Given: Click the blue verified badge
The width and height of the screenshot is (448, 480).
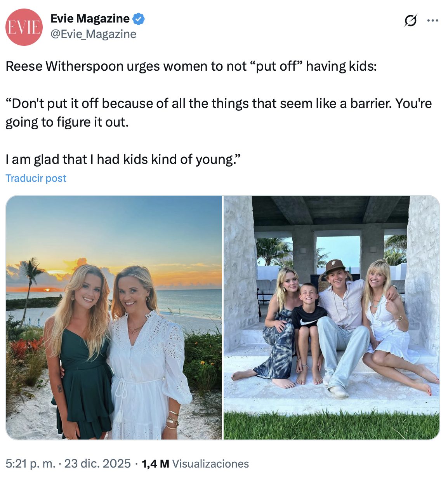Looking at the screenshot, I should pyautogui.click(x=139, y=19).
